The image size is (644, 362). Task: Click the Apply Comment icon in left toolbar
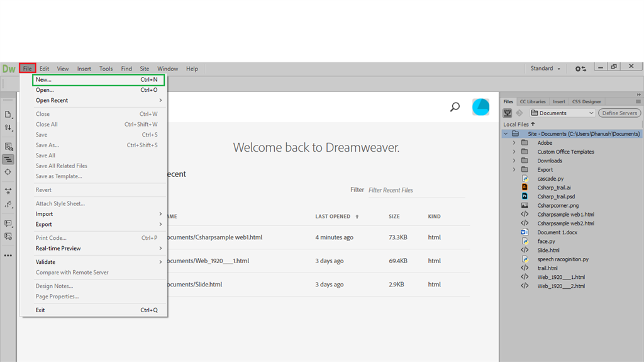click(x=8, y=223)
